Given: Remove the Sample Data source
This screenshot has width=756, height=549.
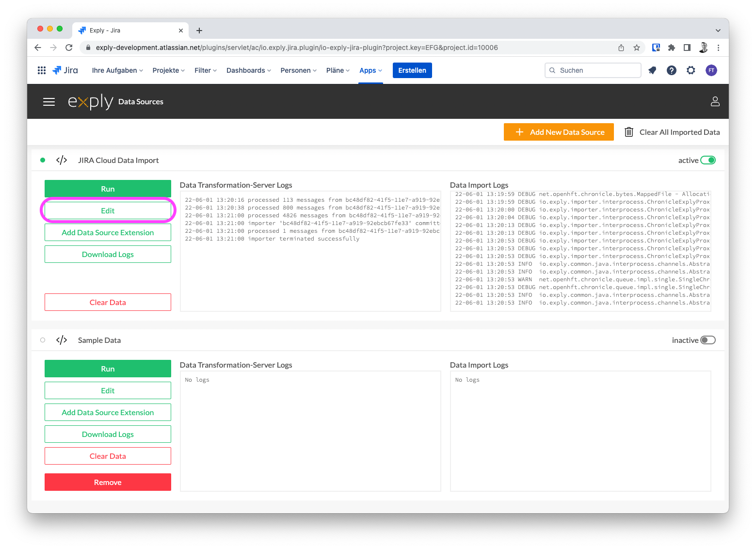Looking at the screenshot, I should [108, 482].
